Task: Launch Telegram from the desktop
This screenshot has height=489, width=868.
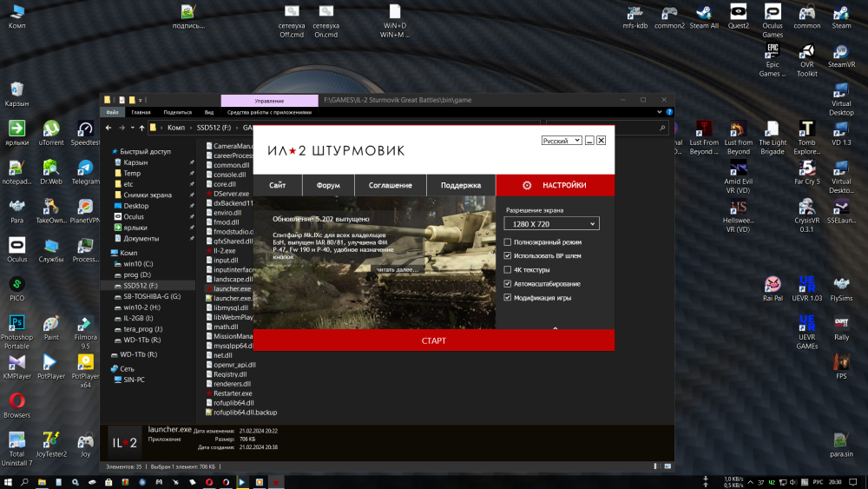Action: pyautogui.click(x=85, y=172)
